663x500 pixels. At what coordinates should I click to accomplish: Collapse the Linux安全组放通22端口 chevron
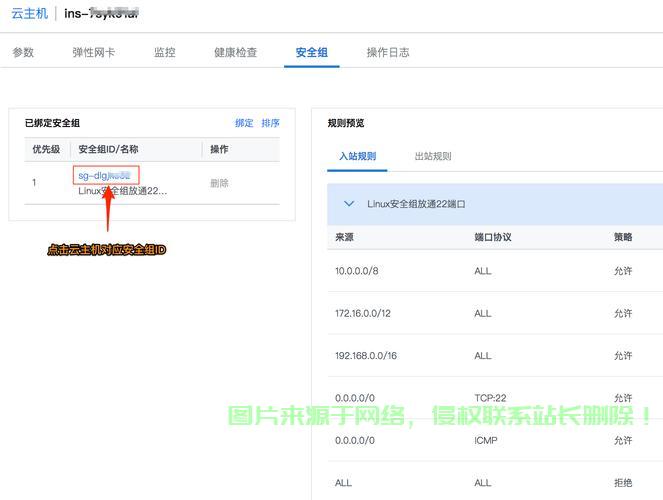[349, 204]
